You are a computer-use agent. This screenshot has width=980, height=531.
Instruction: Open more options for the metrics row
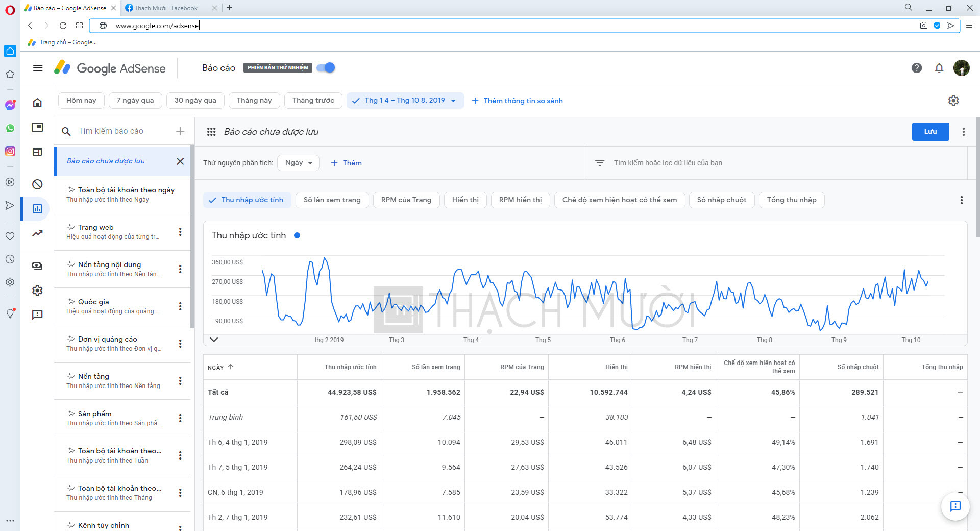pos(962,200)
